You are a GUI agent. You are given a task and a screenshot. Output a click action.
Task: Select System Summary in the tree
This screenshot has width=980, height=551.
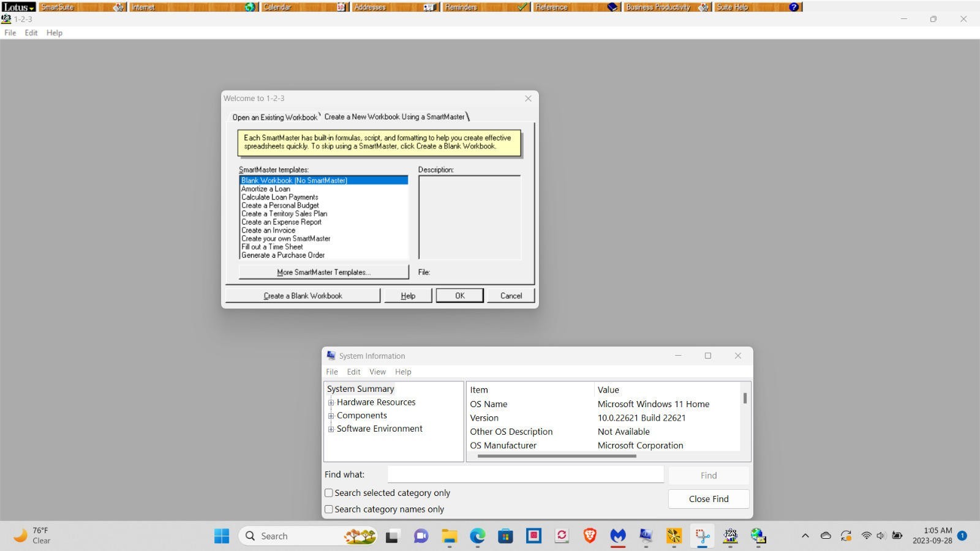[360, 389]
